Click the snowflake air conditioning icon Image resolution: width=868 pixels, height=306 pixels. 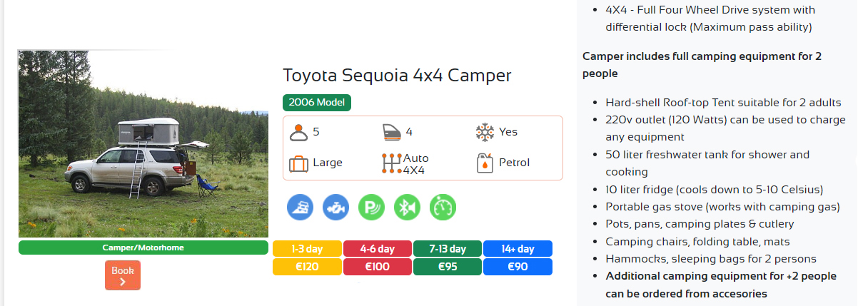click(485, 133)
